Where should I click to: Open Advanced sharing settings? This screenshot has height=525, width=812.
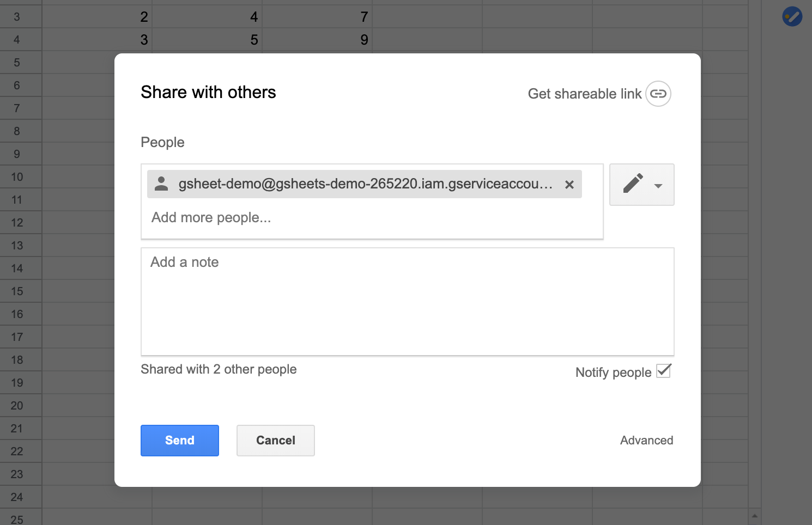pos(646,440)
